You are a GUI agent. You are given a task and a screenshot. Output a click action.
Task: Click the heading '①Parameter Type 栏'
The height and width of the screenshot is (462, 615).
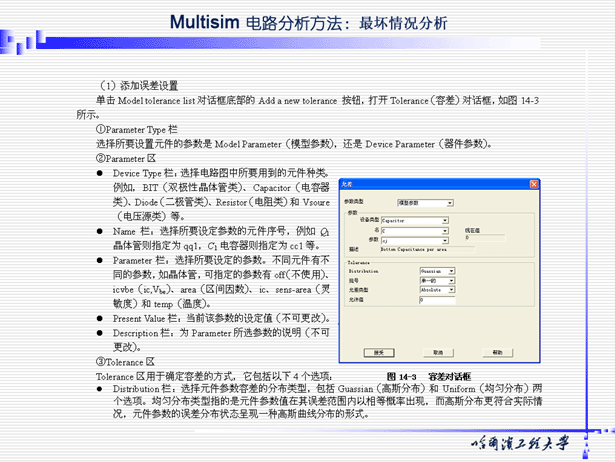(136, 129)
